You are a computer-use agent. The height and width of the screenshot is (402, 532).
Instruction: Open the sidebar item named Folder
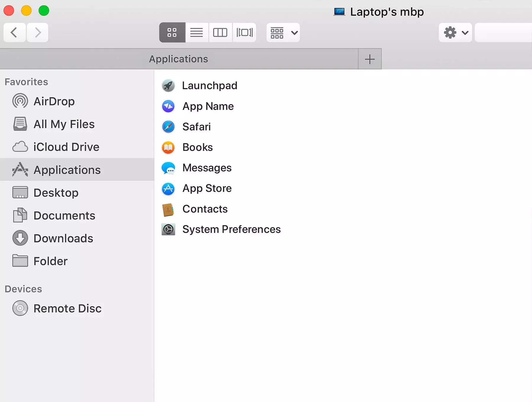77,261
